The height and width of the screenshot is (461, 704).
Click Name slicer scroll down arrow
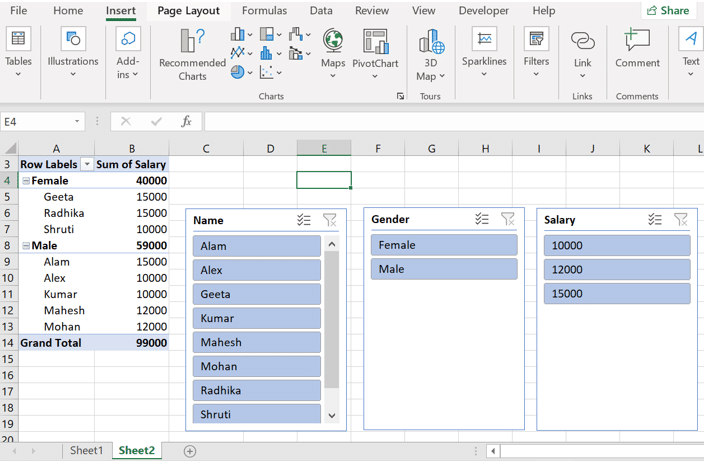[332, 415]
